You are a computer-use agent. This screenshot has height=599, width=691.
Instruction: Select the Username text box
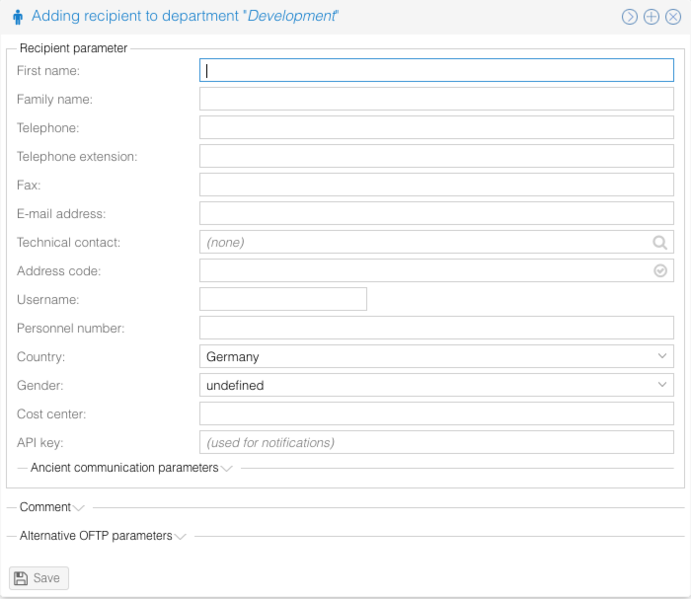pos(283,300)
